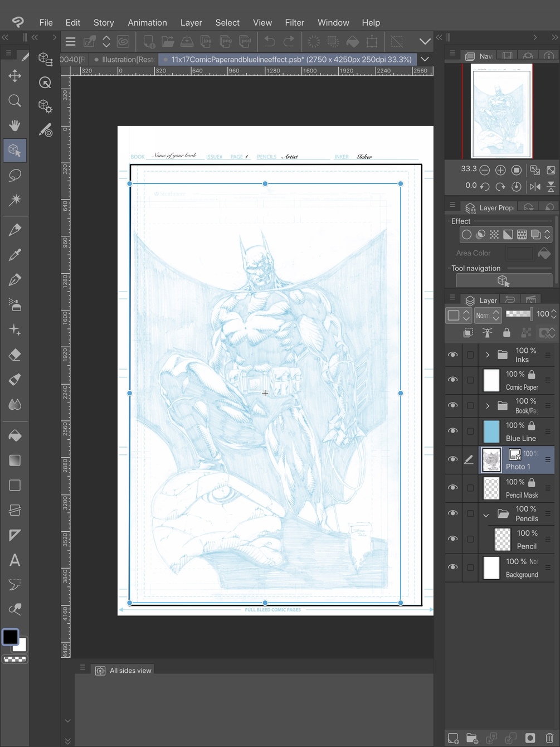This screenshot has height=747, width=560.
Task: Select the Airbrush tool
Action: (15, 305)
